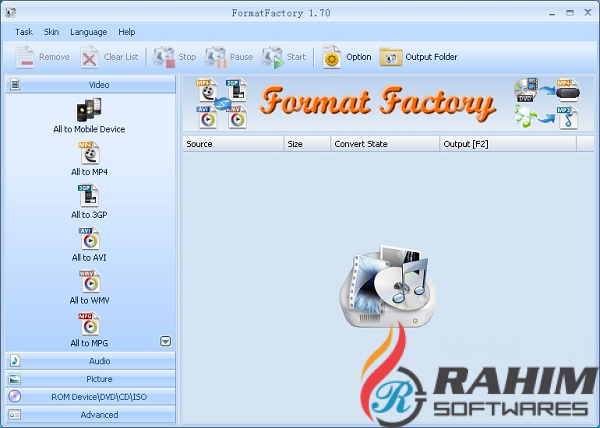Viewport: 600px width, 428px height.
Task: Open the Language menu
Action: (x=88, y=32)
